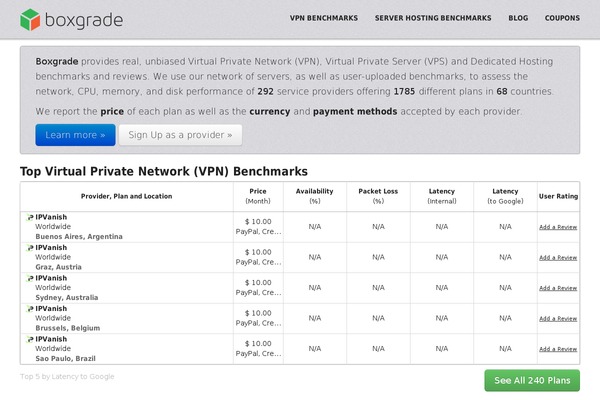Click the Latency (Internal) column header
Viewport: 600px width, 400px height.
coord(442,196)
